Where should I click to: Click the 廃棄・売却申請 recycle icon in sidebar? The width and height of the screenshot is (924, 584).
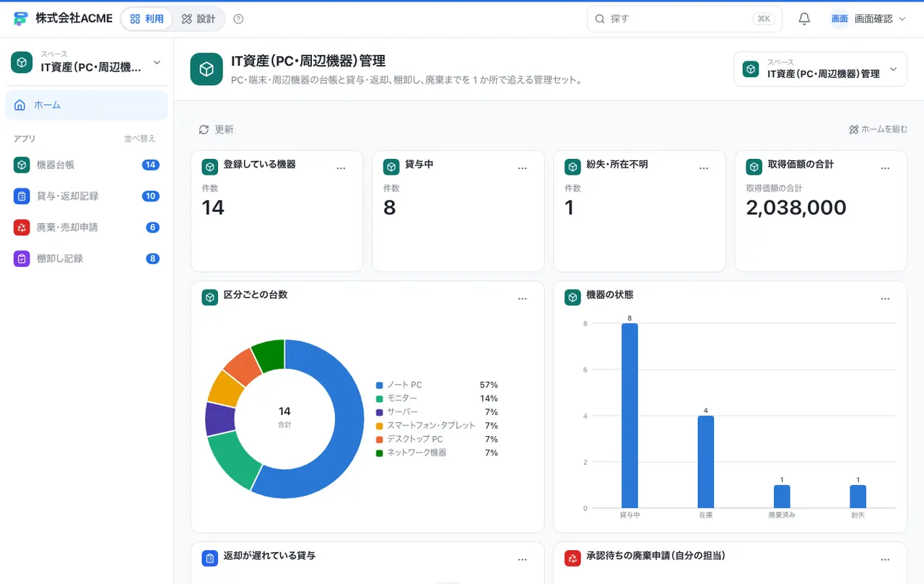[22, 227]
